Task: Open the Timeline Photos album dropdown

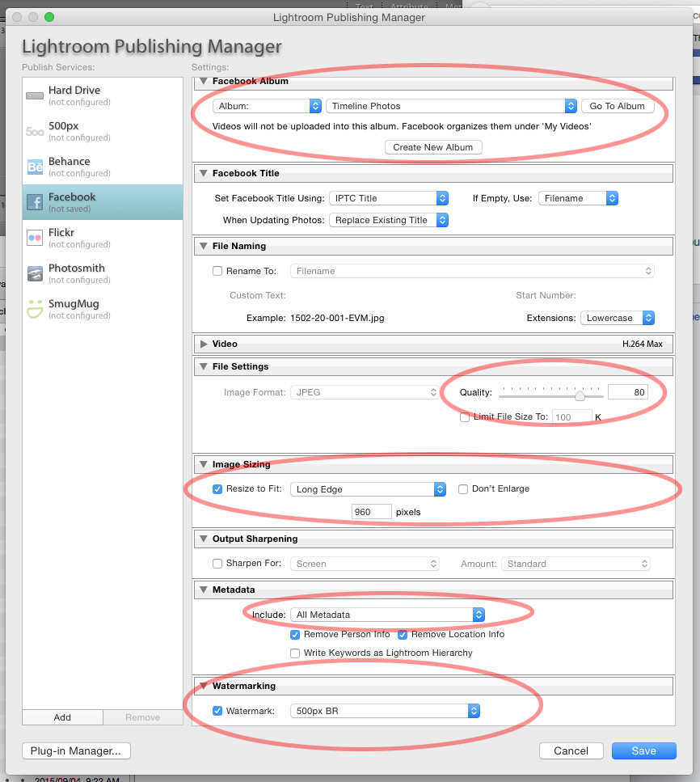Action: click(x=451, y=106)
